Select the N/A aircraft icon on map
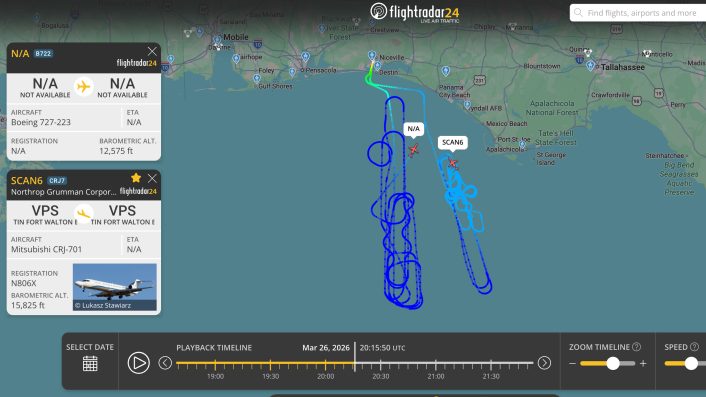706x397 pixels. pyautogui.click(x=413, y=149)
